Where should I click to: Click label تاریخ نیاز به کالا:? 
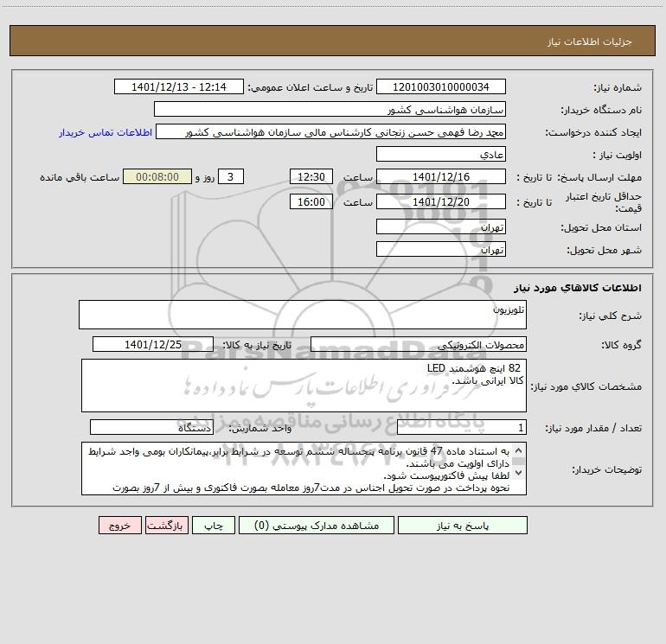(x=258, y=345)
